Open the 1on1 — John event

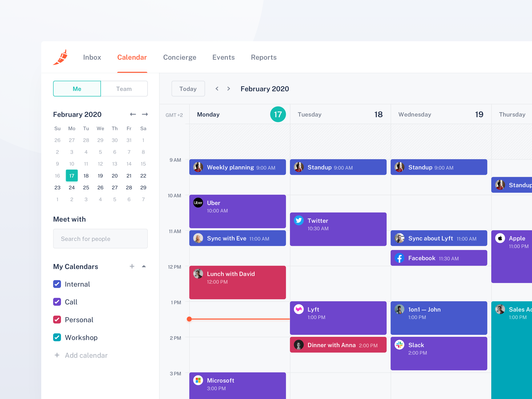coord(439,318)
